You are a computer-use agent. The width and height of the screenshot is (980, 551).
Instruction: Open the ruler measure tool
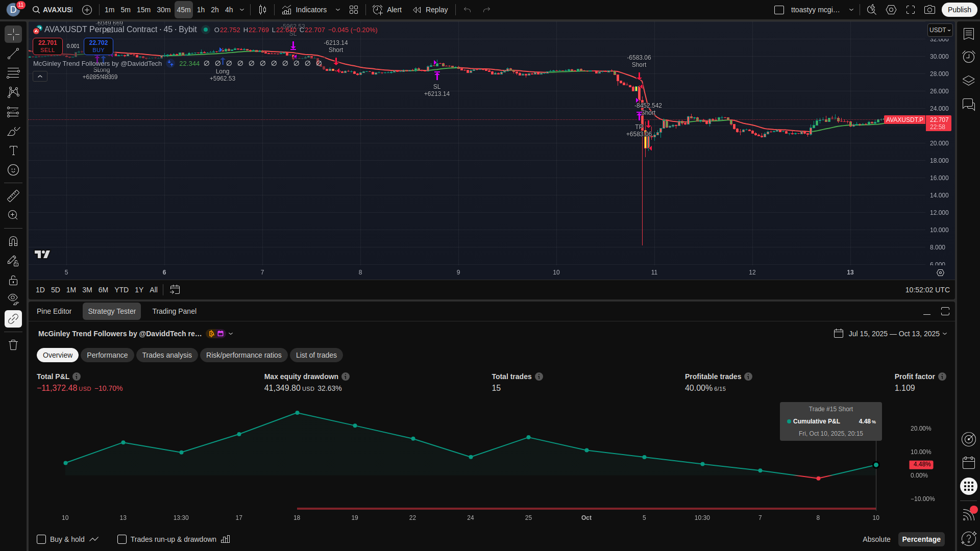tap(13, 195)
